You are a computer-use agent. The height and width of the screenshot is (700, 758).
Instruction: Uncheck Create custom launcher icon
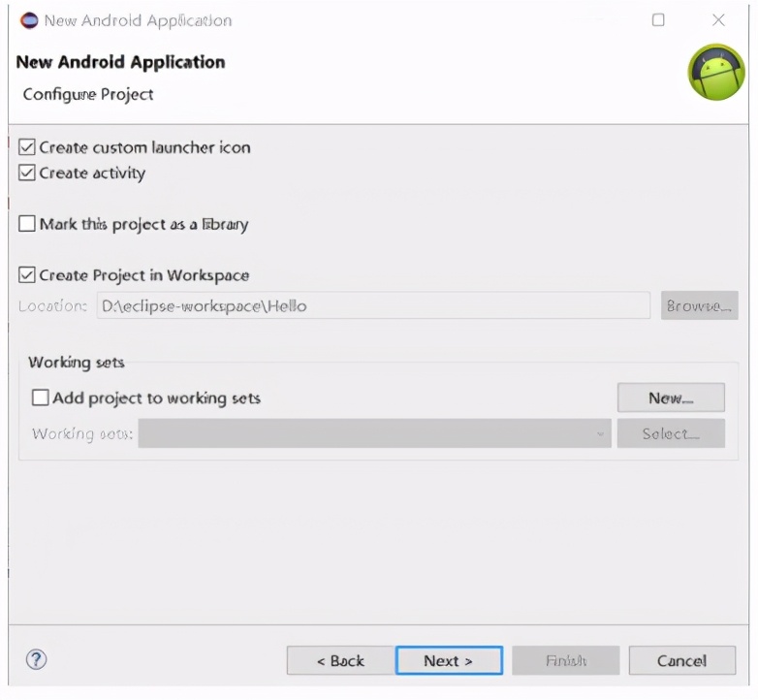coord(27,147)
